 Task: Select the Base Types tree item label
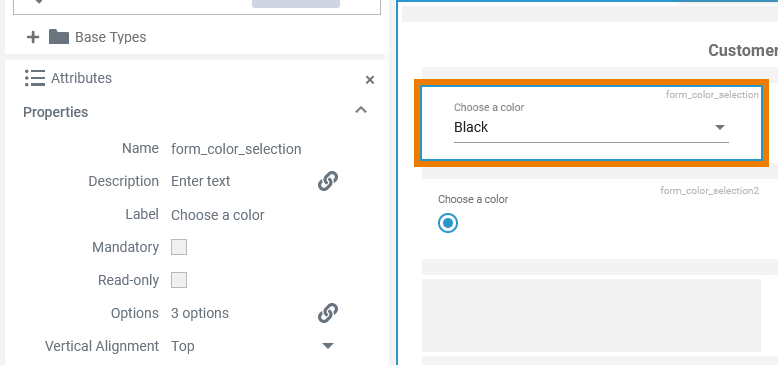click(x=111, y=37)
